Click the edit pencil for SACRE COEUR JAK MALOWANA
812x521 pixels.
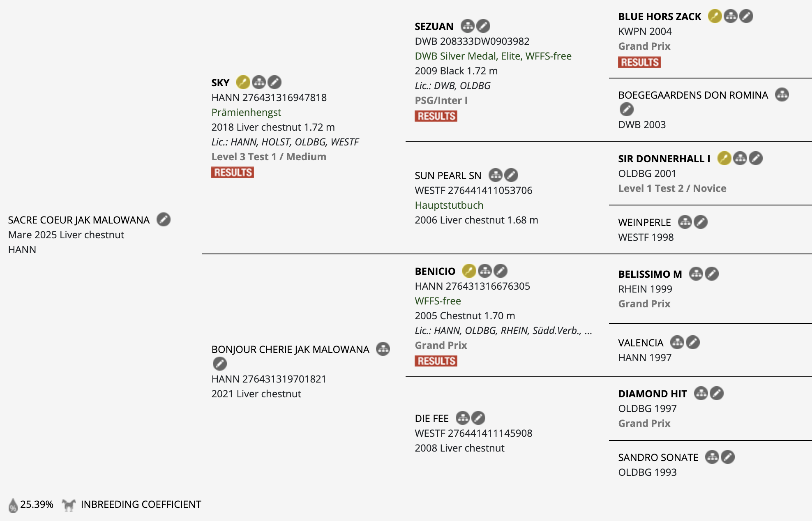(164, 220)
